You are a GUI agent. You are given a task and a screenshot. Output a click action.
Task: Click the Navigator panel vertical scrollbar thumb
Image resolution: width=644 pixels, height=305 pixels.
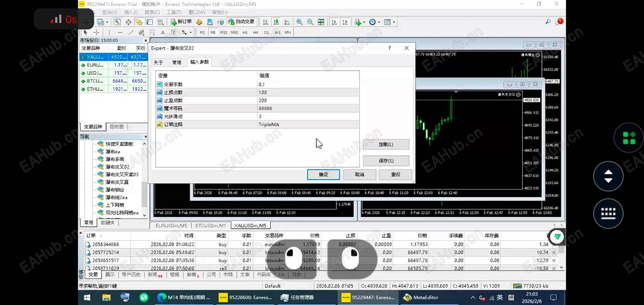point(144,194)
